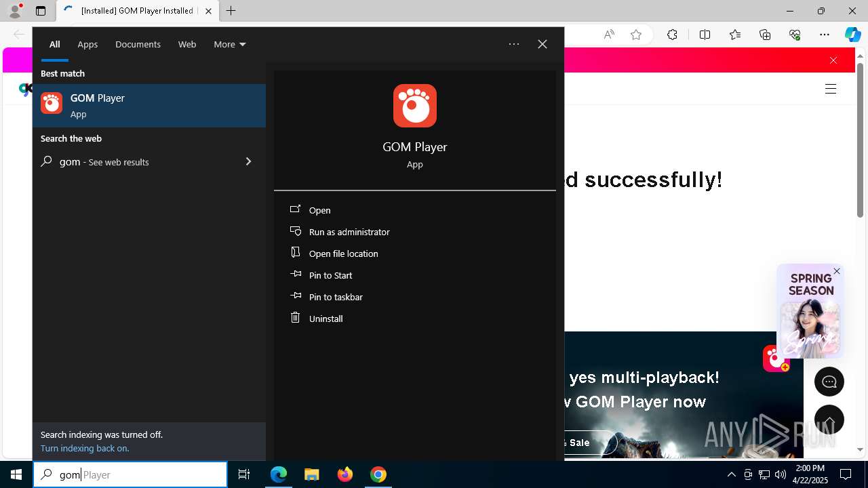868x488 pixels.
Task: Open notification center icon
Action: point(846,474)
